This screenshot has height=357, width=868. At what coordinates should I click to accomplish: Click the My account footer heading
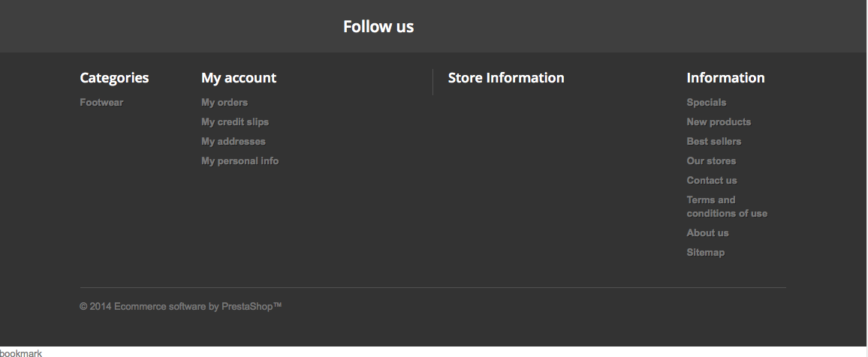click(238, 78)
